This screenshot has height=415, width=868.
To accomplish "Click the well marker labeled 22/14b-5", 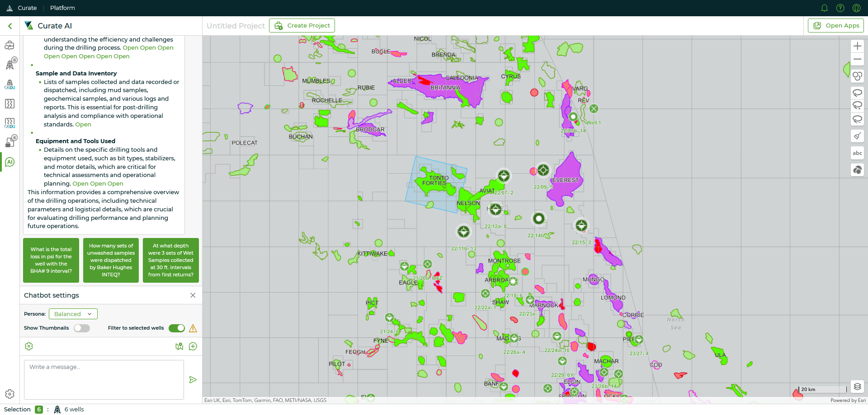I will point(538,219).
